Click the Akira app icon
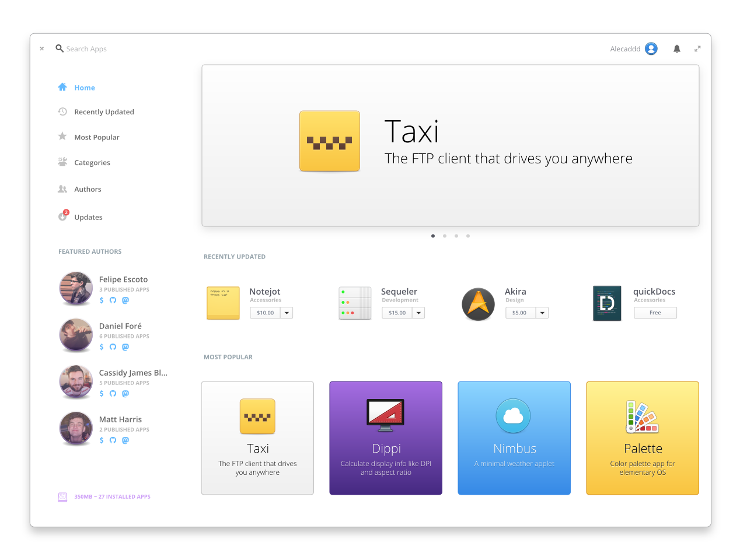 479,304
